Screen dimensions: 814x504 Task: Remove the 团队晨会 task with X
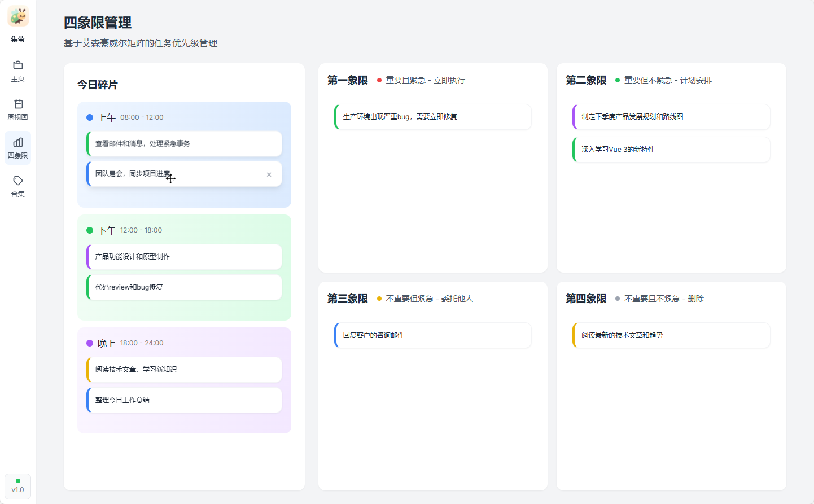[269, 174]
